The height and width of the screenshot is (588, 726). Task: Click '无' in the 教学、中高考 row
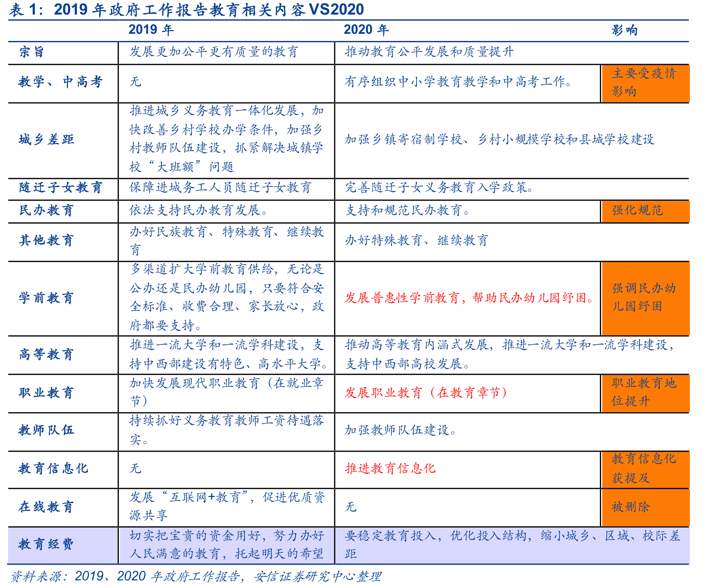click(135, 82)
